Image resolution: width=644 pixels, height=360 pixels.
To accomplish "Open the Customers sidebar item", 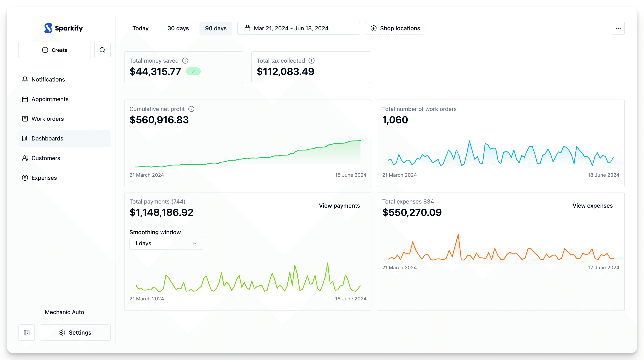I will (x=46, y=158).
